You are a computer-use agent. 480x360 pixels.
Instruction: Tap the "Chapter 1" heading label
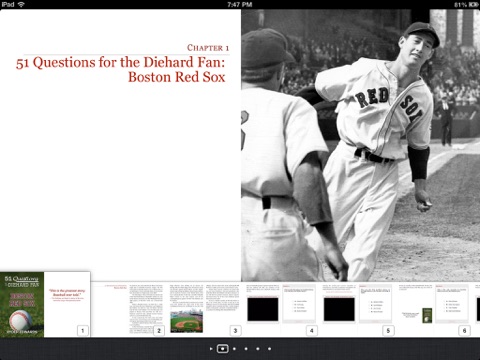[x=208, y=48]
